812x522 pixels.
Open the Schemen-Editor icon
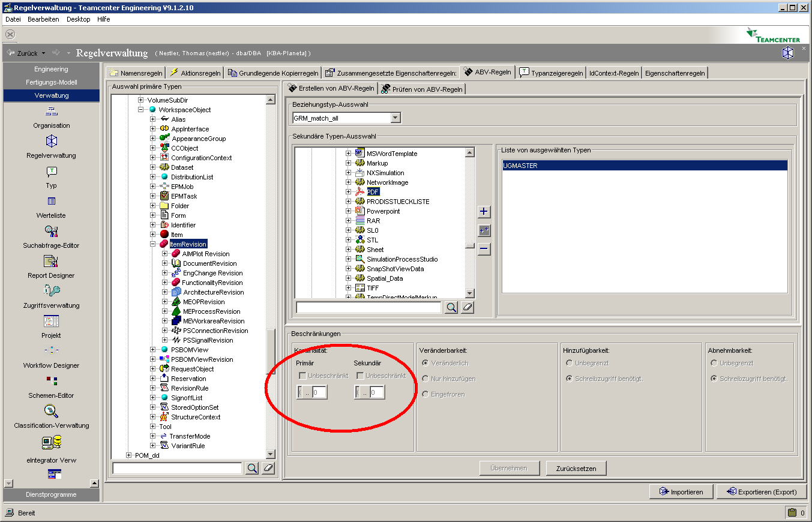point(52,381)
